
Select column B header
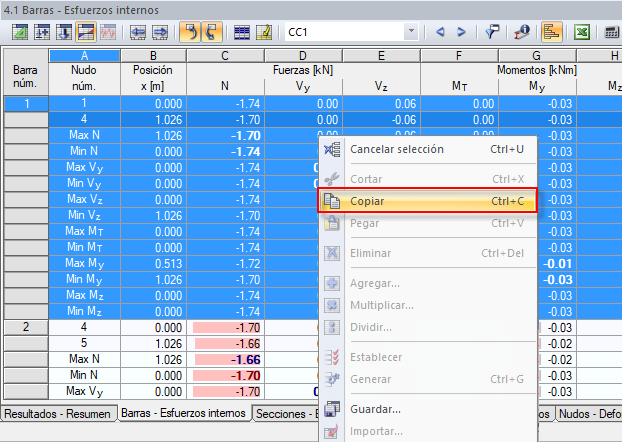(153, 56)
